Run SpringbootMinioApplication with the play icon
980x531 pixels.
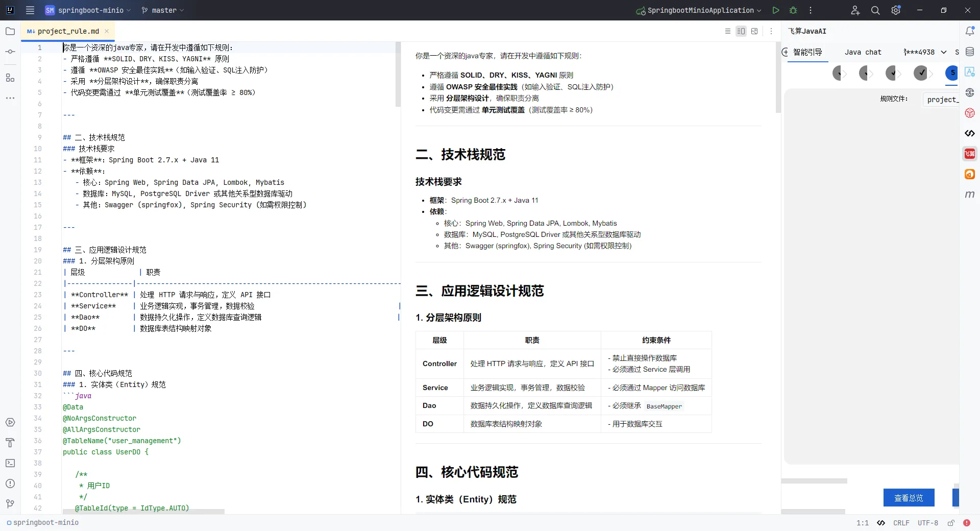click(x=776, y=10)
